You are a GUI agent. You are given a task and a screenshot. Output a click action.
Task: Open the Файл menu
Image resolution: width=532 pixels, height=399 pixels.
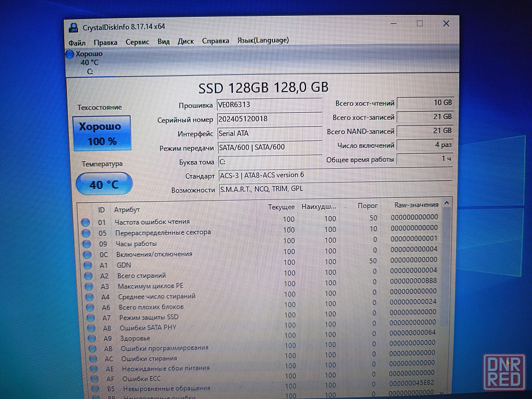tap(77, 43)
